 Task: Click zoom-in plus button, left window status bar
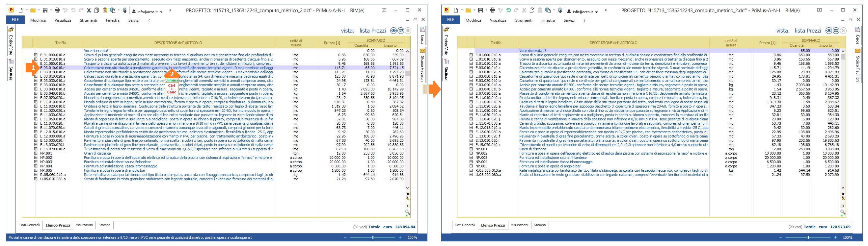pyautogui.click(x=400, y=237)
